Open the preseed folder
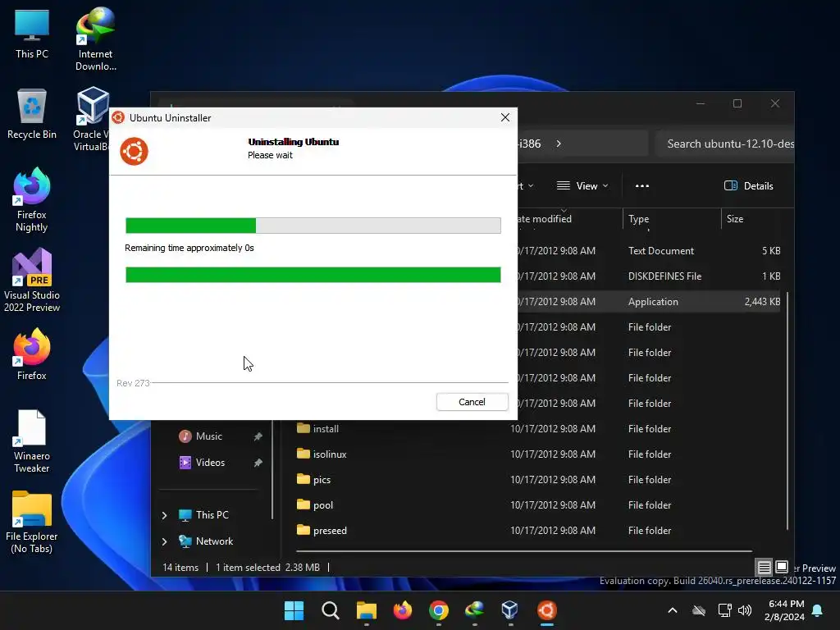840x630 pixels. point(538,531)
